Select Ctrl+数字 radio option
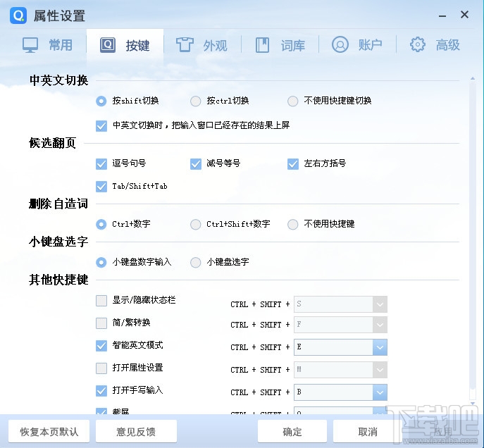The height and width of the screenshot is (448, 484). pos(101,224)
